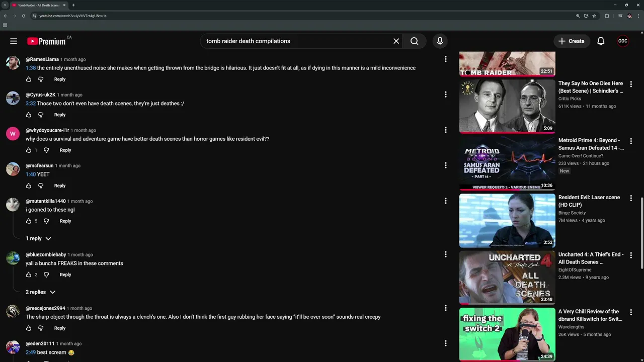Viewport: 644px width, 362px height.
Task: Open options menu for @Cyrus-uk2K comment
Action: point(445,95)
